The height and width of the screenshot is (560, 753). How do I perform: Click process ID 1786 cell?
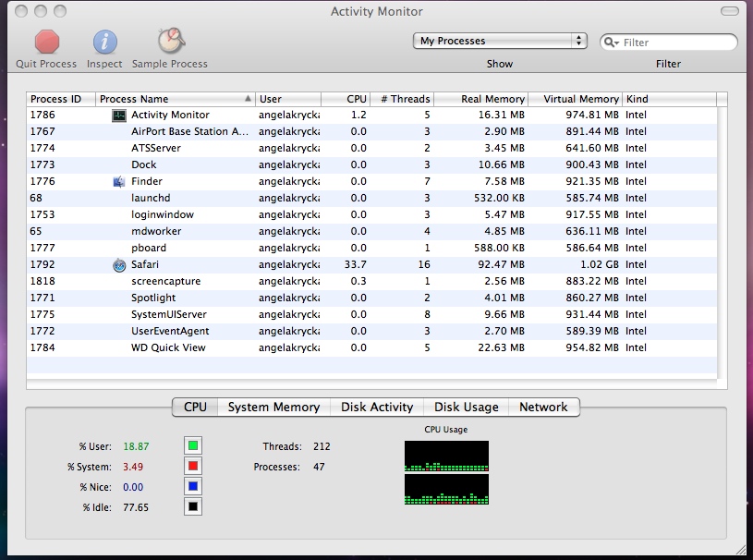(43, 115)
